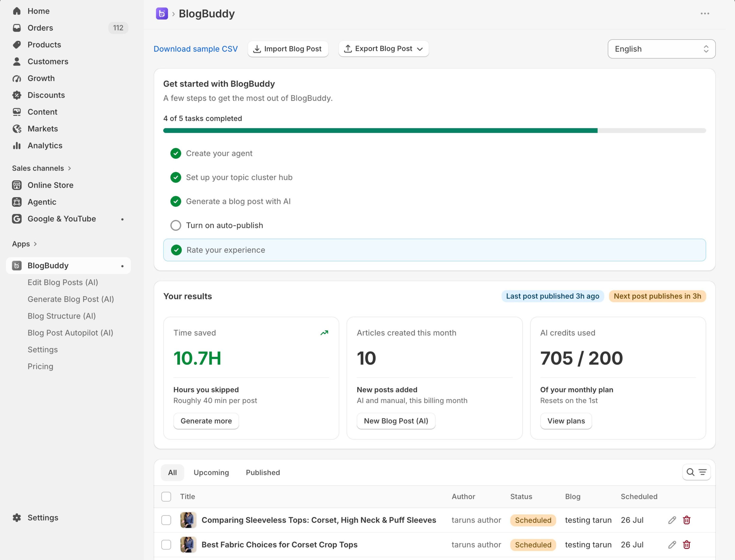Click the Products tag icon
The height and width of the screenshot is (560, 735).
click(x=17, y=45)
